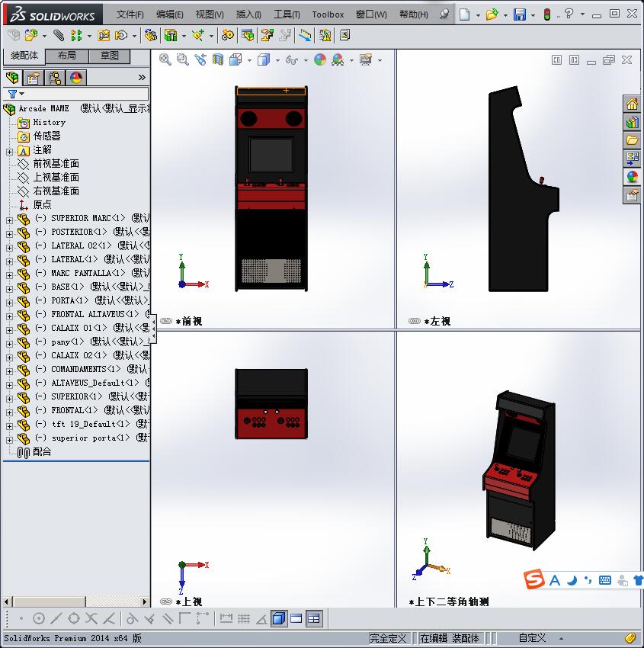The height and width of the screenshot is (648, 644).
Task: Open the Toolbox menu
Action: pyautogui.click(x=328, y=14)
